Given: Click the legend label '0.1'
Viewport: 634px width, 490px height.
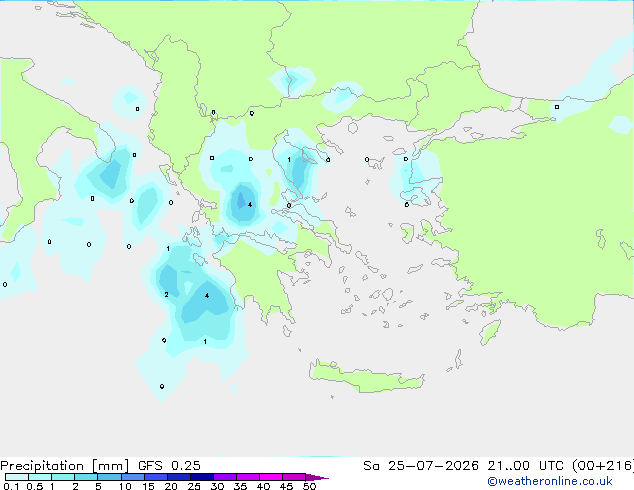Looking at the screenshot, I should pyautogui.click(x=11, y=486).
